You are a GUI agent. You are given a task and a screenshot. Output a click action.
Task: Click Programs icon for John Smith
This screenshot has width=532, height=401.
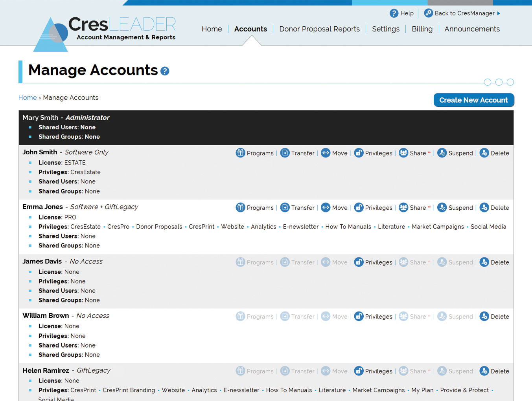click(240, 153)
